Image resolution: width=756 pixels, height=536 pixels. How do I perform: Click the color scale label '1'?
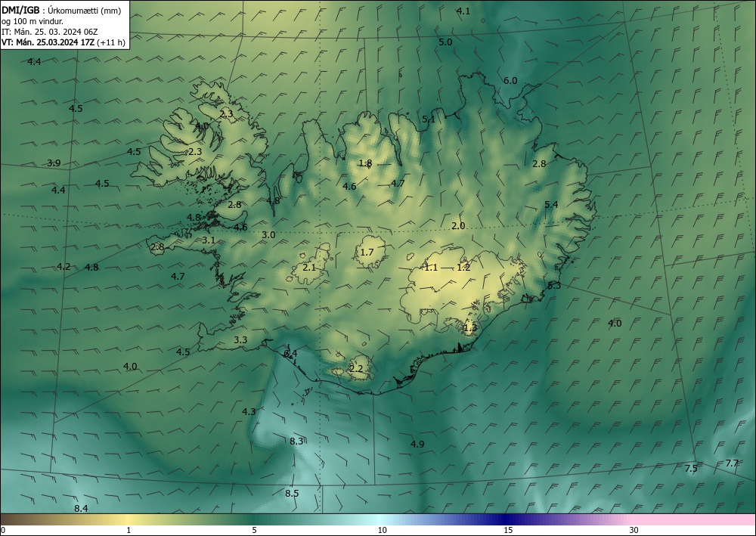coord(129,530)
